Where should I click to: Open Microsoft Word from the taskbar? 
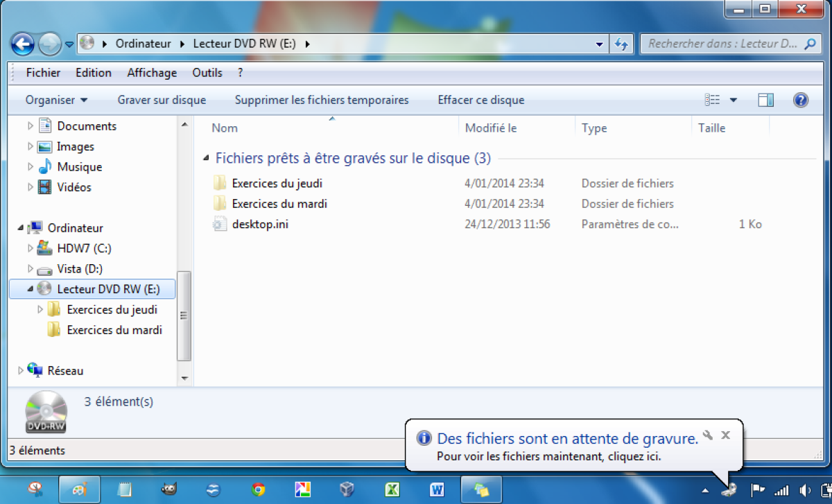(436, 489)
